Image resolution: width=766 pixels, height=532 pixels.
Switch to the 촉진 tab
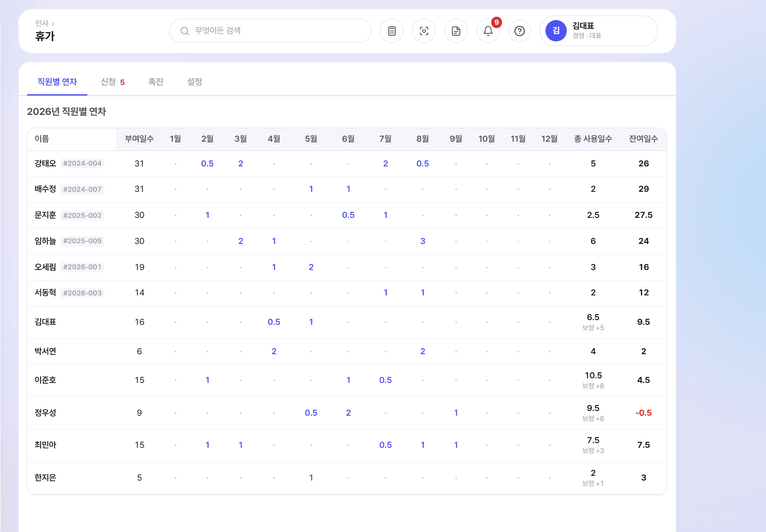point(156,82)
